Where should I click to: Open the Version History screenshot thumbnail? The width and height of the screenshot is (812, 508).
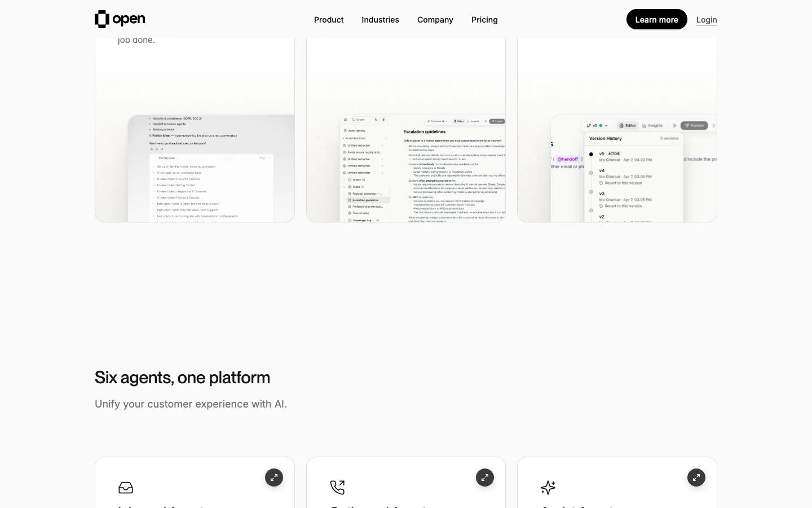tap(634, 169)
